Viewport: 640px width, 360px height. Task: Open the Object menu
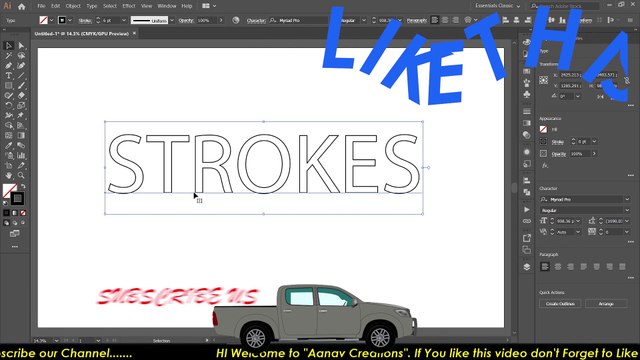click(73, 6)
